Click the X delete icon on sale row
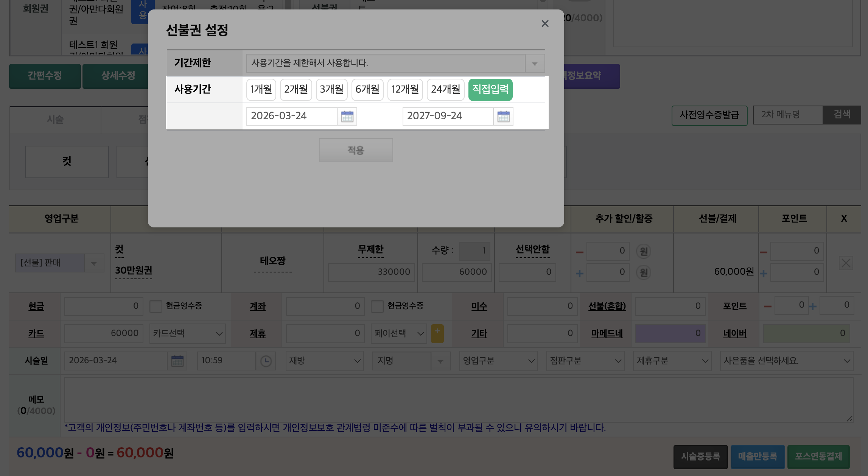This screenshot has height=476, width=868. pos(846,263)
